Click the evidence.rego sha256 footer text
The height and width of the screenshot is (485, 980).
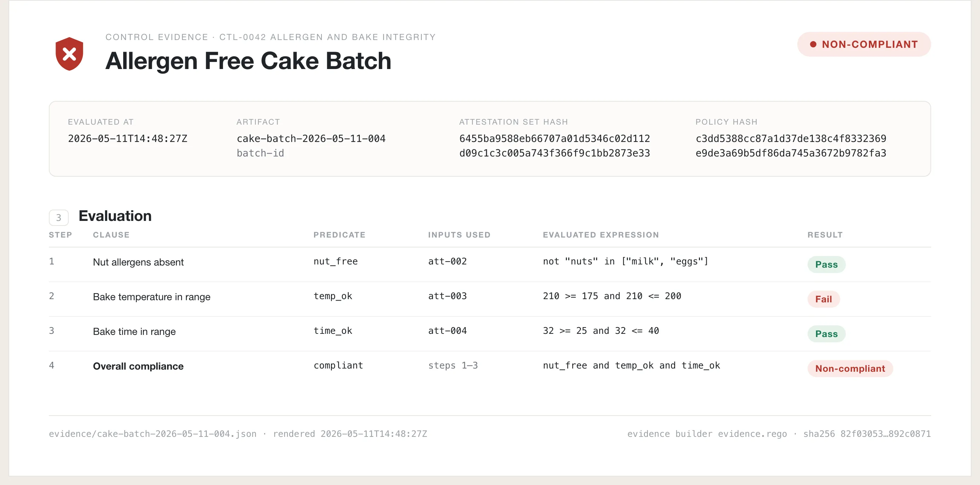(x=779, y=434)
